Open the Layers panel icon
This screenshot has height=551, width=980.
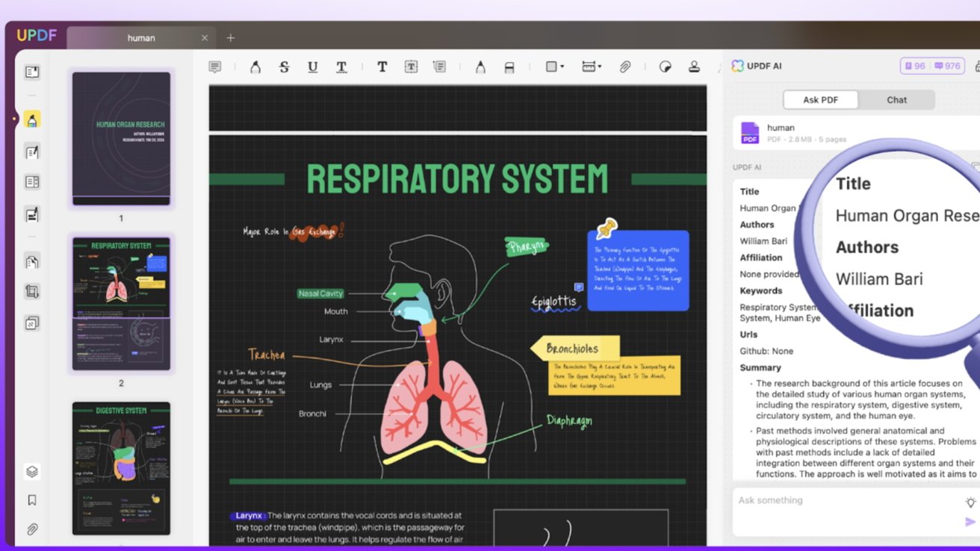32,472
